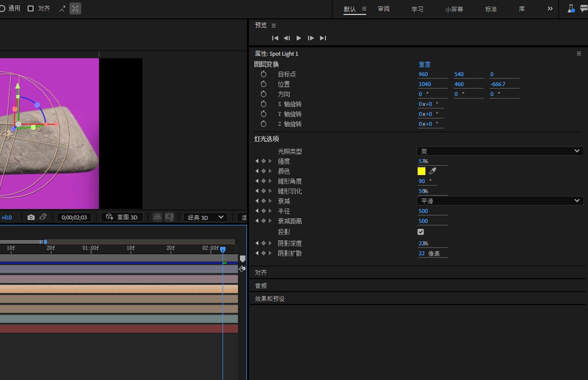Click the yellow light color swatch
588x380 pixels.
(421, 171)
